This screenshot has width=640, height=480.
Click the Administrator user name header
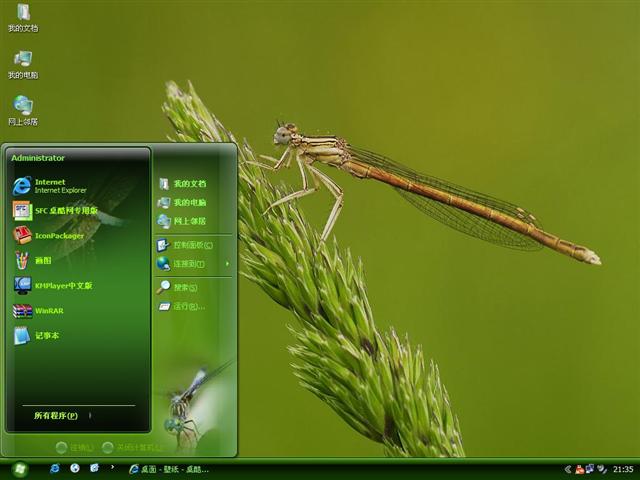(x=38, y=158)
